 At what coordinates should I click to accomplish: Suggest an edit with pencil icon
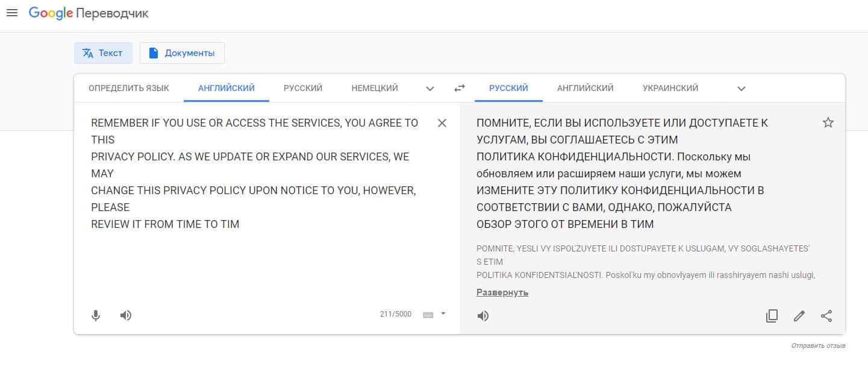point(799,315)
